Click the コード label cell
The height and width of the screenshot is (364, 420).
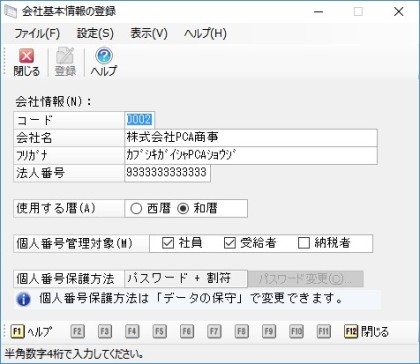pos(69,120)
